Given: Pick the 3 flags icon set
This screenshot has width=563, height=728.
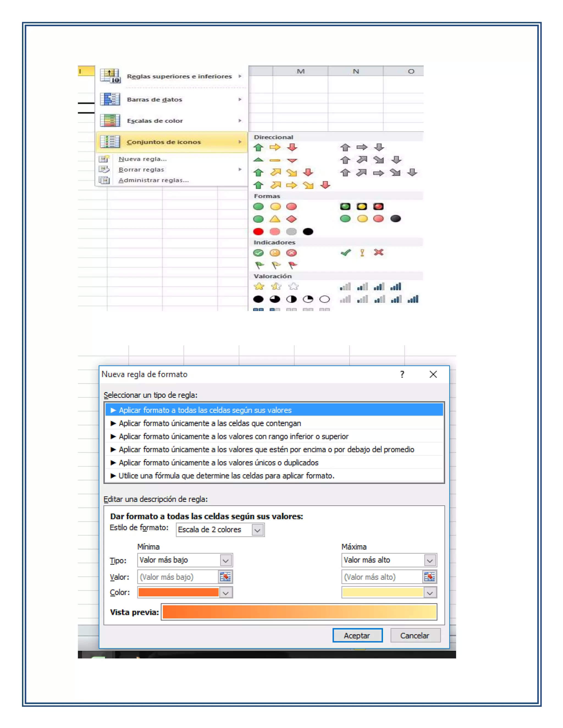Looking at the screenshot, I should (275, 265).
